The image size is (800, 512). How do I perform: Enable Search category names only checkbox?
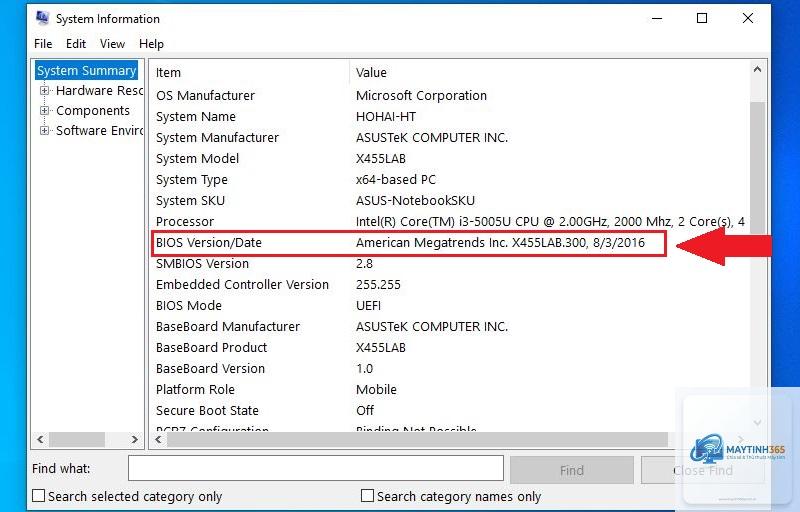[x=367, y=496]
